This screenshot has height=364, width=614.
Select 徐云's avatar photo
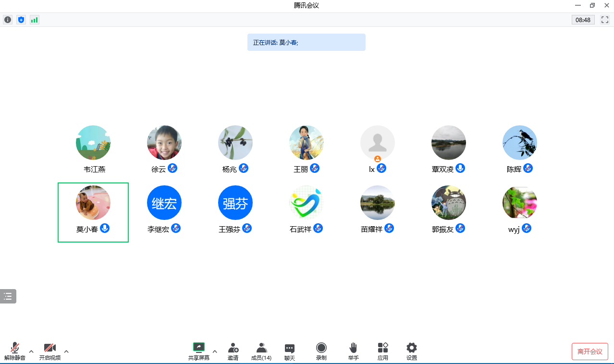pyautogui.click(x=164, y=143)
